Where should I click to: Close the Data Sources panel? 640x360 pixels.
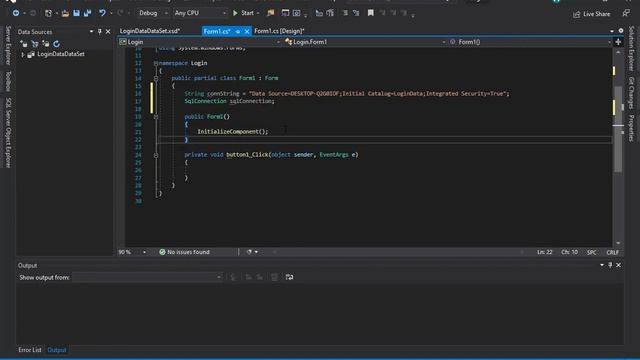click(108, 31)
